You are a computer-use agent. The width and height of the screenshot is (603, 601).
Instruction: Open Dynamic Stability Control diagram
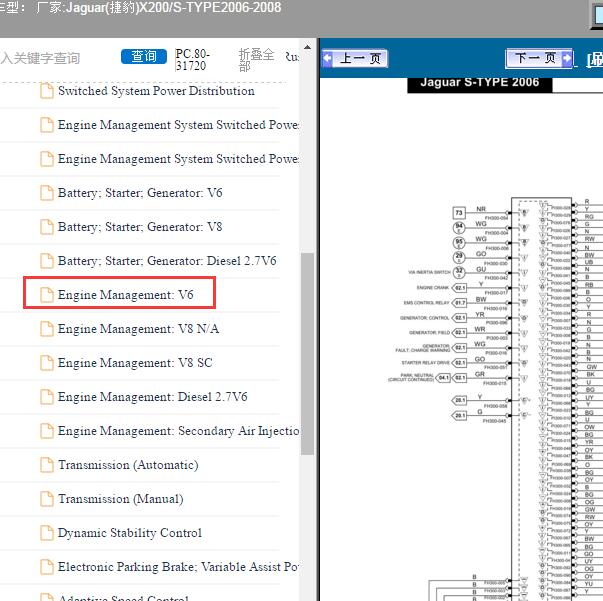pos(130,533)
